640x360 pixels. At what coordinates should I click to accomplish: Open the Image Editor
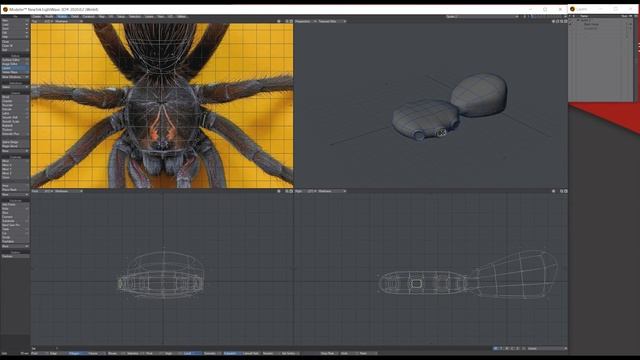click(x=15, y=64)
